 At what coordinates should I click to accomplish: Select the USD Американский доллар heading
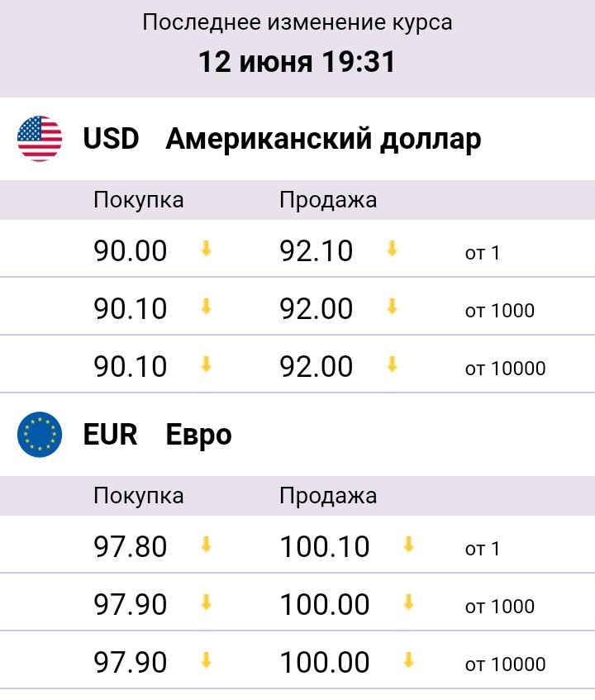point(282,139)
